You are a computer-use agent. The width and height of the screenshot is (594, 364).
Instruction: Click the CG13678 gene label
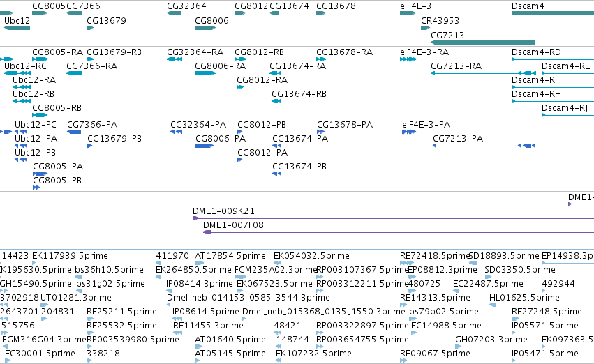[336, 6]
